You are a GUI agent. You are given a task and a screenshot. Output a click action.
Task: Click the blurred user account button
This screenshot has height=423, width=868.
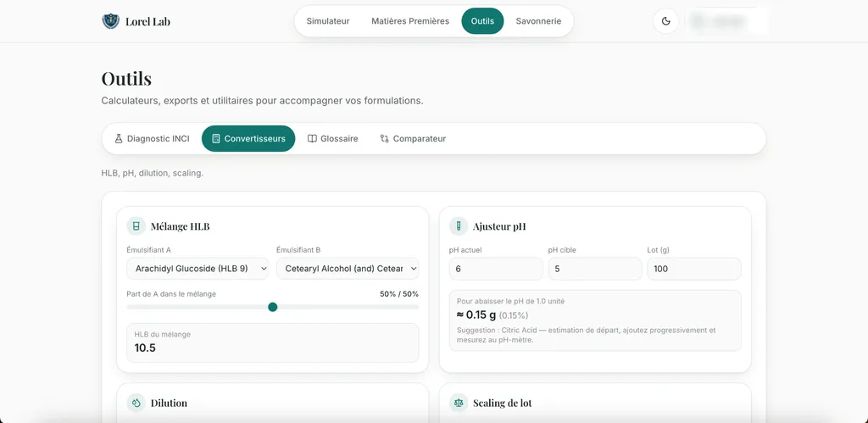726,21
